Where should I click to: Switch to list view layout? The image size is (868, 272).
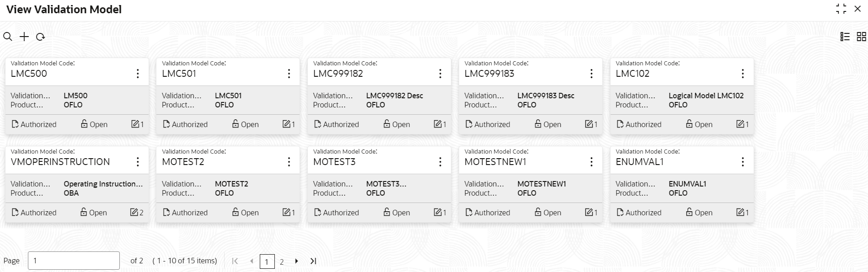845,37
